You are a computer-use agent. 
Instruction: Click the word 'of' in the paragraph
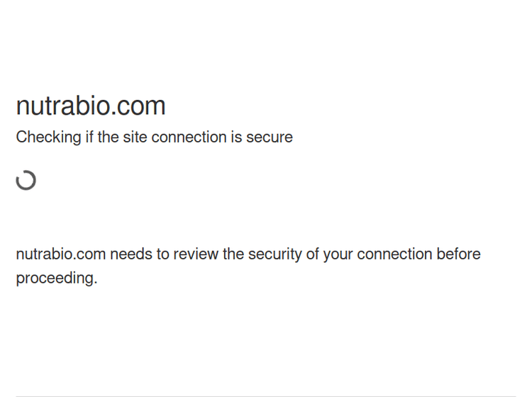(x=312, y=254)
